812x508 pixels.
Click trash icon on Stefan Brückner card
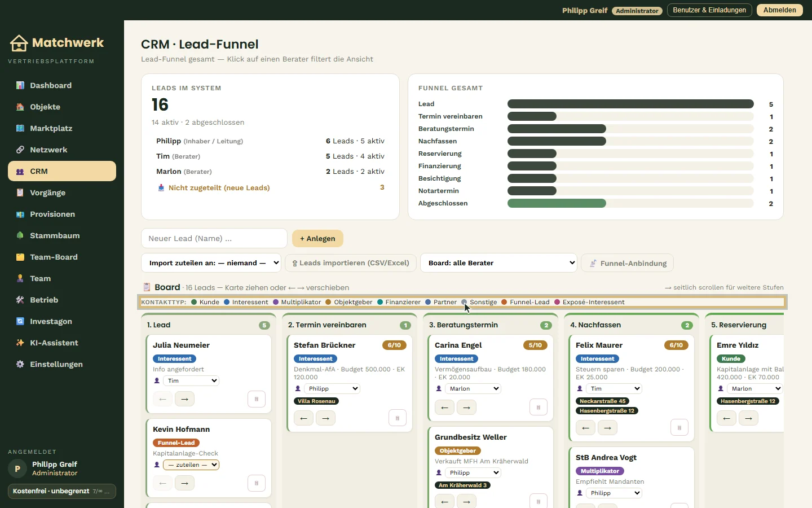pos(398,418)
